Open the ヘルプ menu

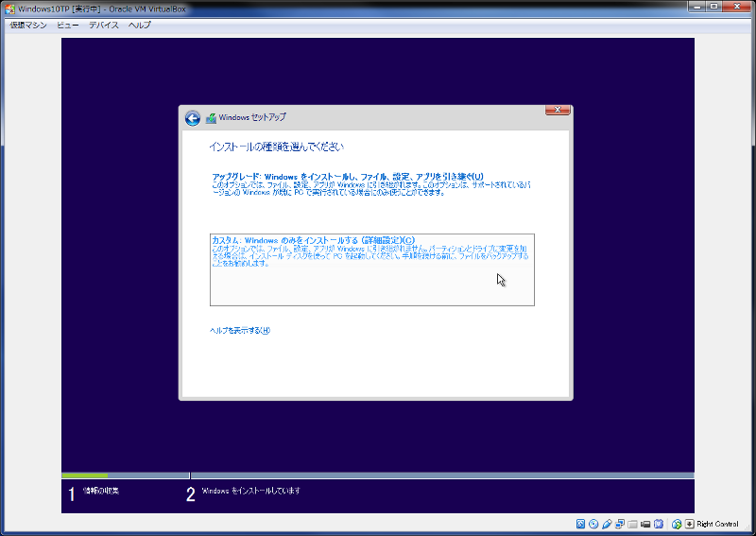coord(140,26)
